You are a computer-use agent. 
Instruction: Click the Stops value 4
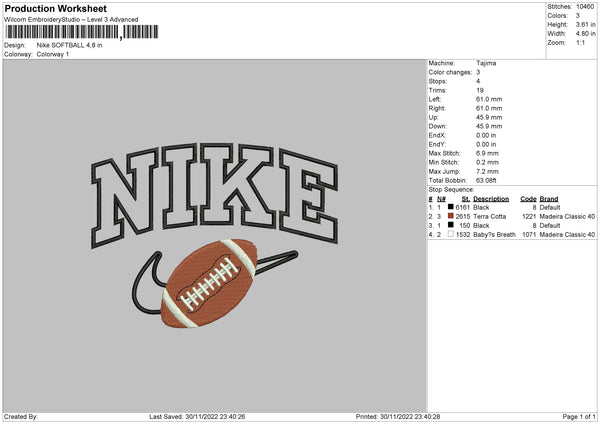pyautogui.click(x=478, y=81)
